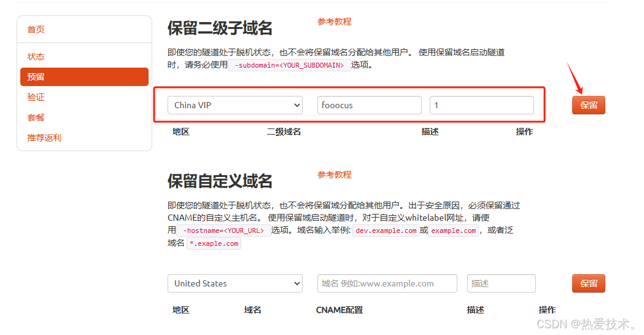The height and width of the screenshot is (335, 644).
Task: Click 保留 button for subdomain reservation
Action: click(x=589, y=105)
